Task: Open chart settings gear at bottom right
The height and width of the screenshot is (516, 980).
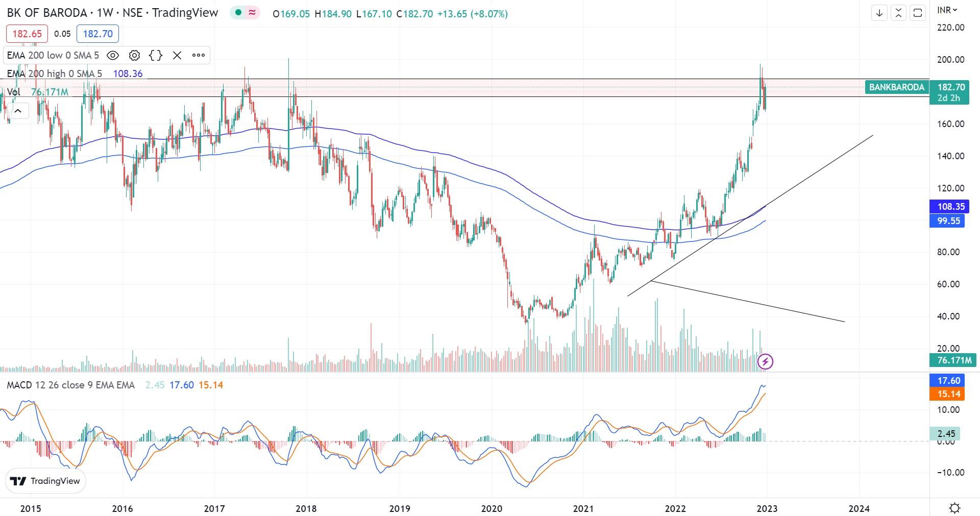Action: click(x=954, y=508)
